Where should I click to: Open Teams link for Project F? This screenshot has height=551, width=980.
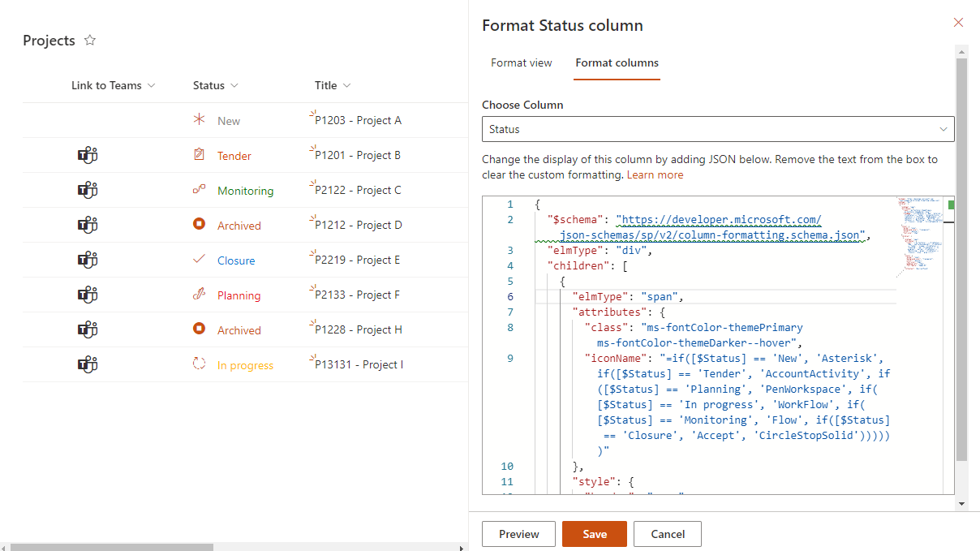coord(88,295)
